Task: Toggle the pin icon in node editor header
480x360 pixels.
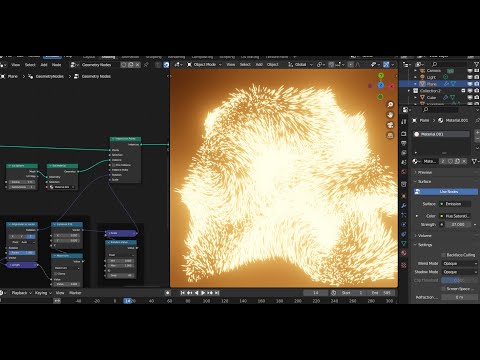Action: 146,65
